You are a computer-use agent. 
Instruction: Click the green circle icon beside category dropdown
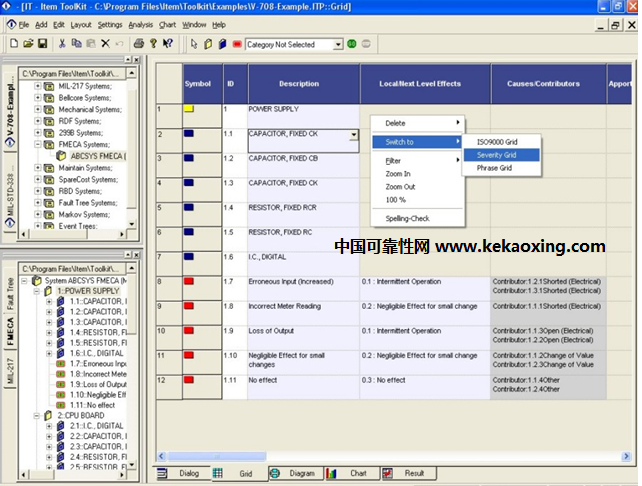(352, 44)
